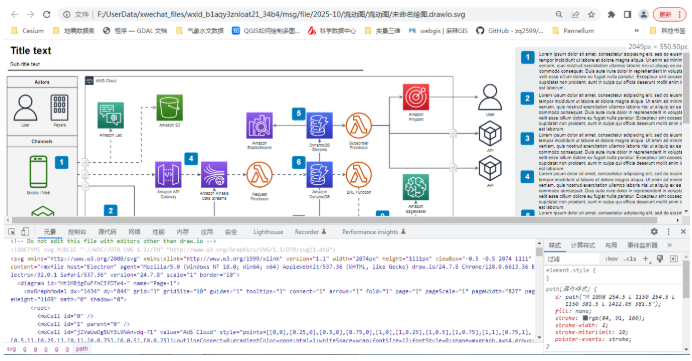Select the svg breadcrumb in DOM trail

[11, 349]
